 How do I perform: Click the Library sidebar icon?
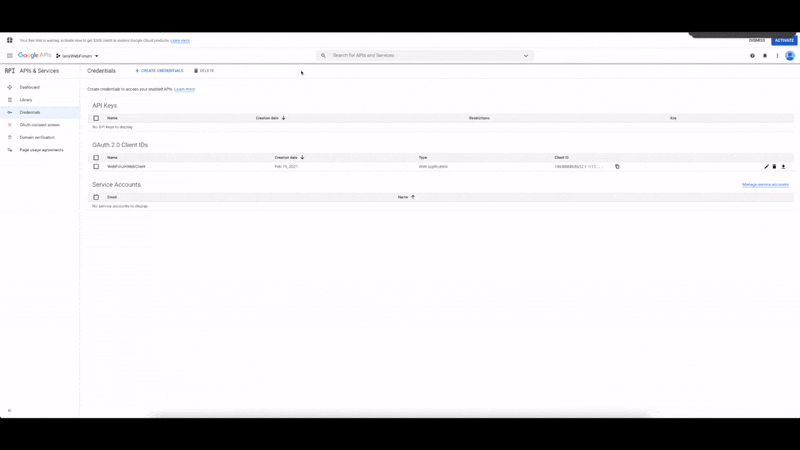[x=10, y=100]
